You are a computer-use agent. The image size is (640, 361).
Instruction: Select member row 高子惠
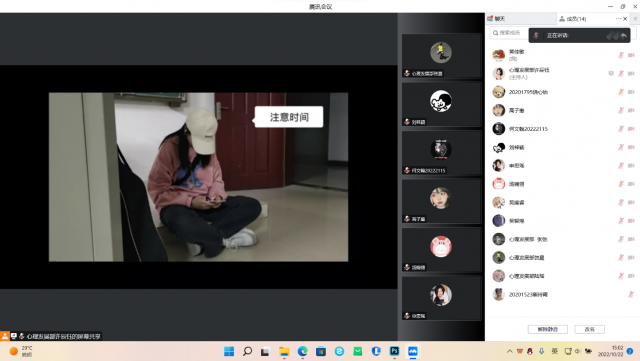click(x=562, y=110)
